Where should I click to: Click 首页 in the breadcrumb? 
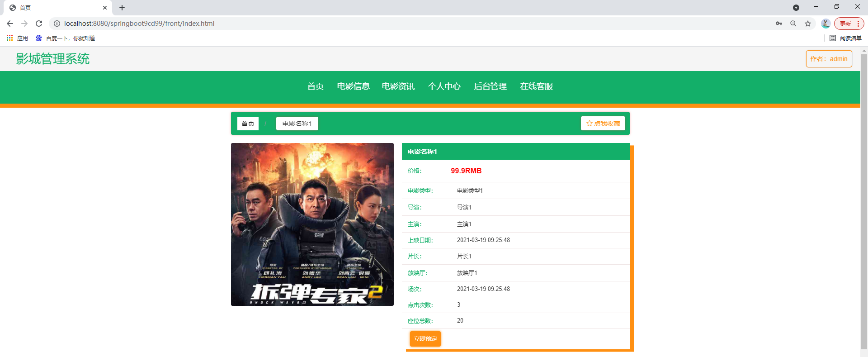[x=248, y=124]
